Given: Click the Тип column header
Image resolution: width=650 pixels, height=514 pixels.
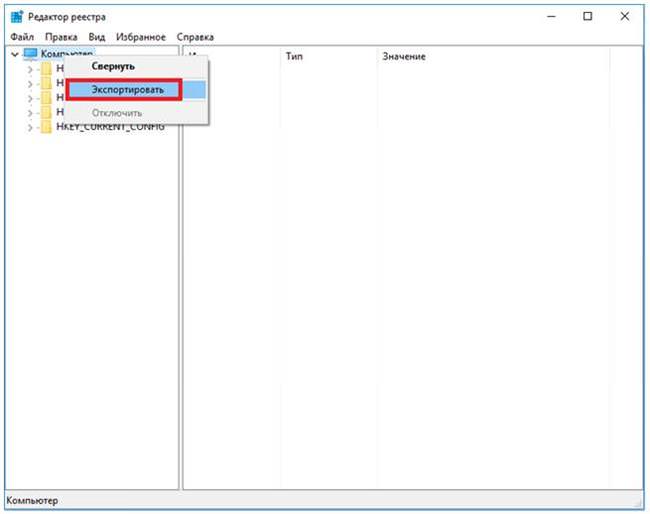Looking at the screenshot, I should pos(294,56).
